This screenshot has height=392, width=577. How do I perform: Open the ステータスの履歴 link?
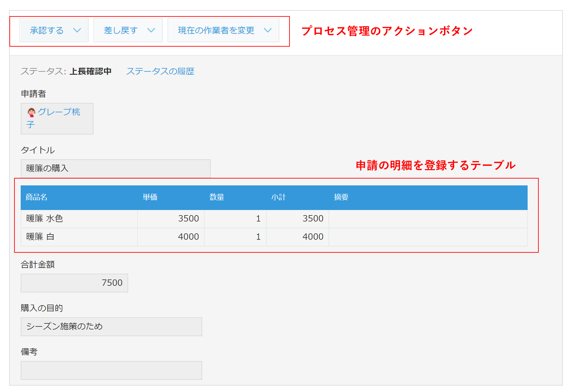pos(160,71)
